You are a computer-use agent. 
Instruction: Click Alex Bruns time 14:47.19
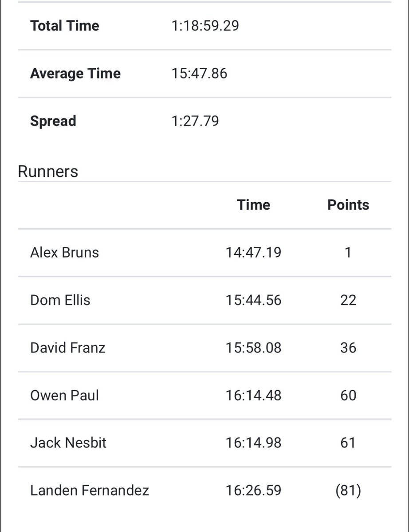[253, 253]
